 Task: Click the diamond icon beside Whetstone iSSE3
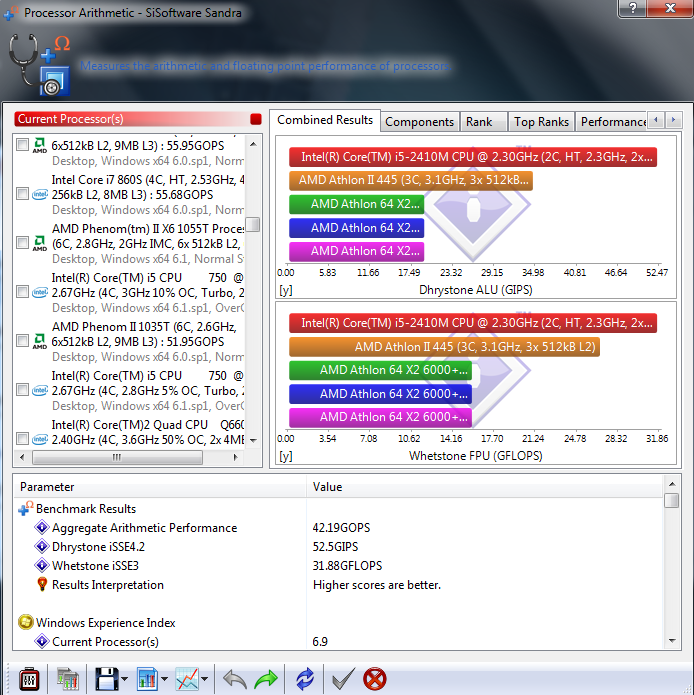42,566
